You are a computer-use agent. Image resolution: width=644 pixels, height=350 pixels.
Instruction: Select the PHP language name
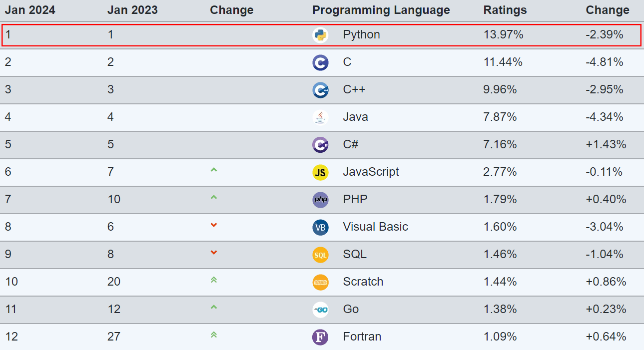355,200
